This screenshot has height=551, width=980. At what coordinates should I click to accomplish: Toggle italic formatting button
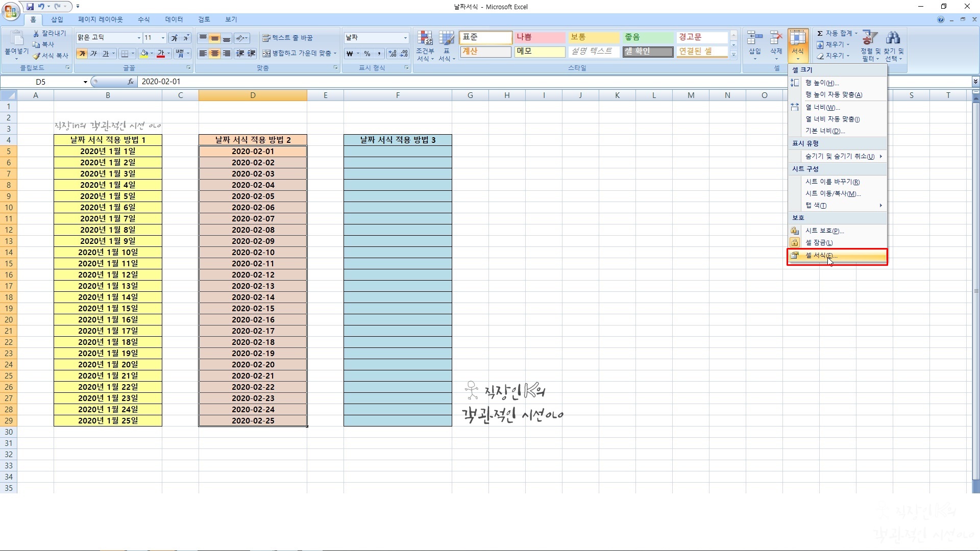point(93,54)
